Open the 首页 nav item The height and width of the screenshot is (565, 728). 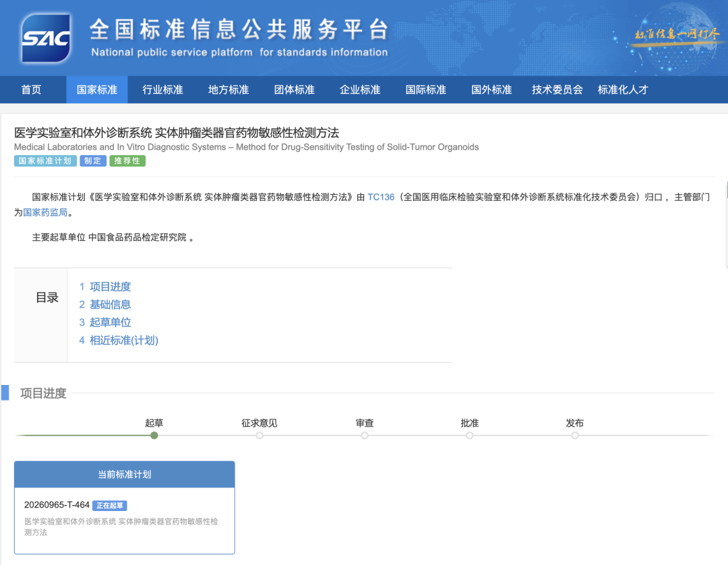pos(31,90)
